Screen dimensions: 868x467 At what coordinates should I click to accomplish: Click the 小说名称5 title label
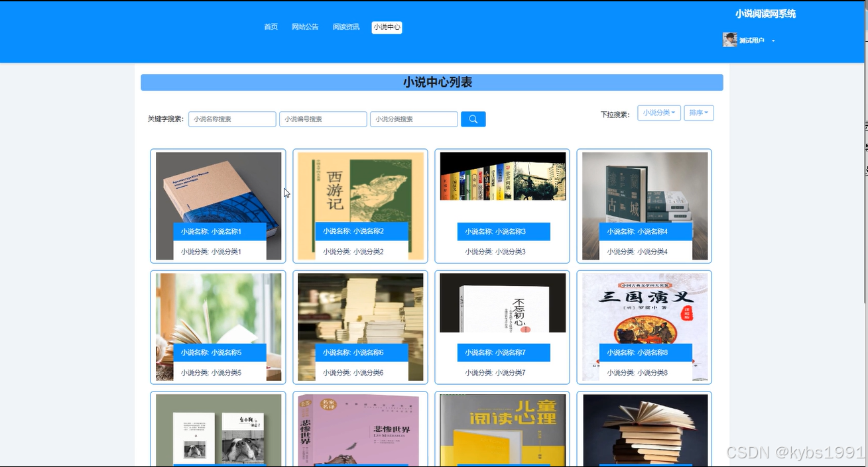pos(219,353)
